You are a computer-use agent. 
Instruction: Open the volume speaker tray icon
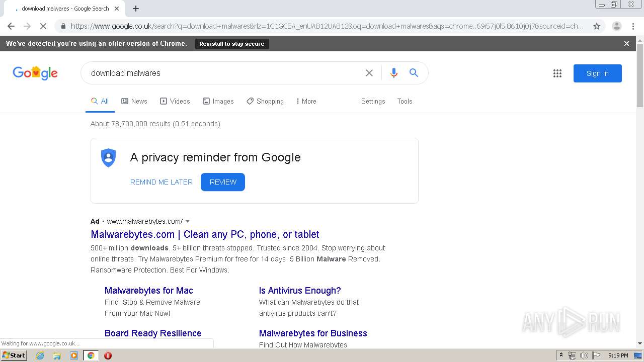[x=584, y=355]
